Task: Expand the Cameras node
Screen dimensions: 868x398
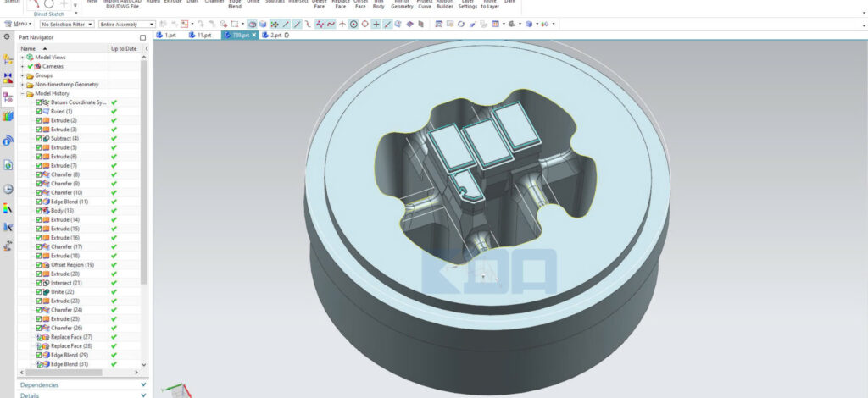Action: (23, 66)
